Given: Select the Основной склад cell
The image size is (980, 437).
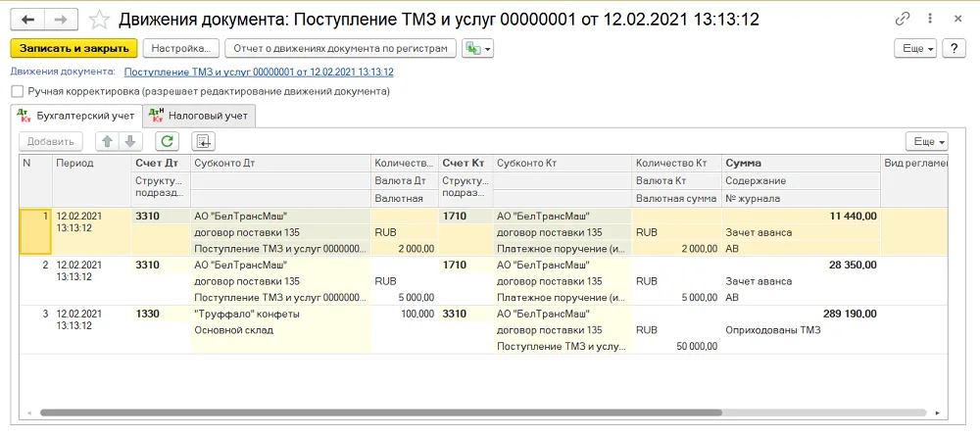Looking at the screenshot, I should [280, 330].
